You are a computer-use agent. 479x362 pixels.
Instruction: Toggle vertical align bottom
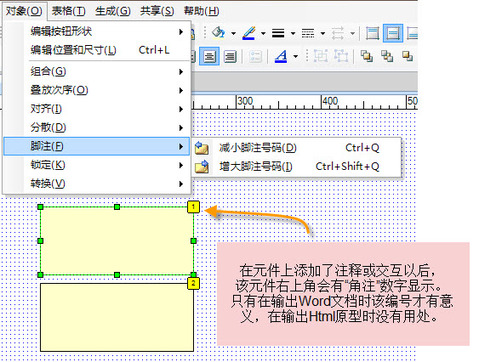click(x=412, y=33)
